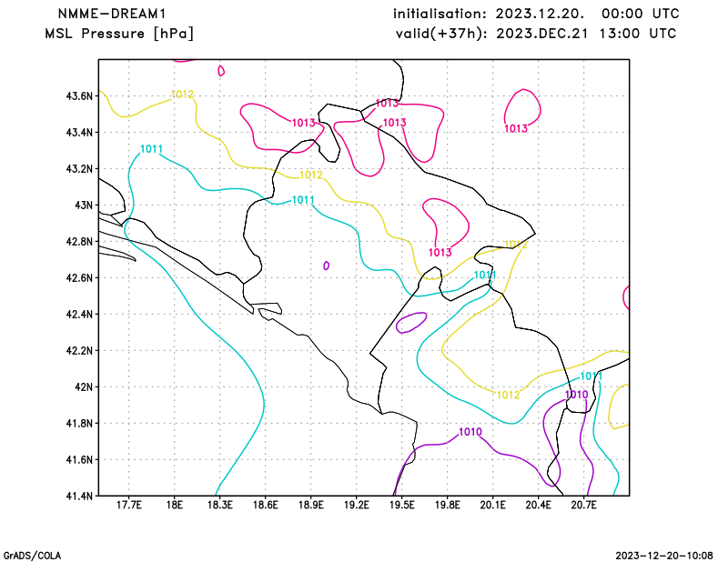Click the '42.4N' latitude axis label
Image resolution: width=728 pixels, height=562 pixels.
[x=79, y=315]
